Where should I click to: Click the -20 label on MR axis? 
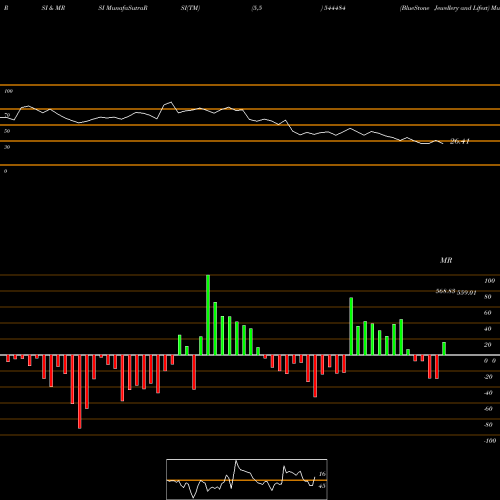pyautogui.click(x=488, y=377)
